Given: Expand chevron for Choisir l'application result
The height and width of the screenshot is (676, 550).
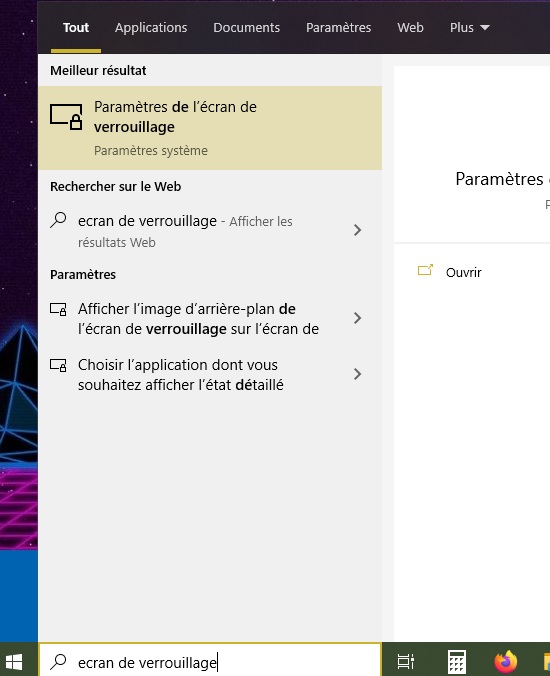Looking at the screenshot, I should (357, 374).
